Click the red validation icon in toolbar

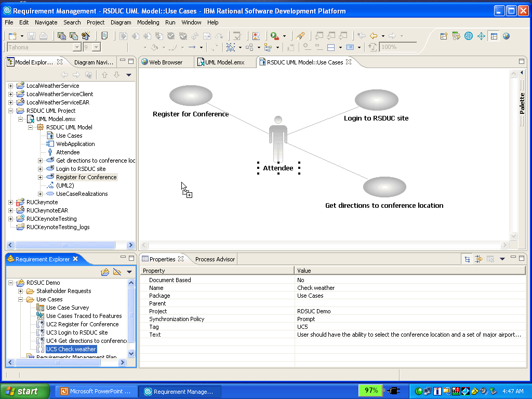coord(256,36)
